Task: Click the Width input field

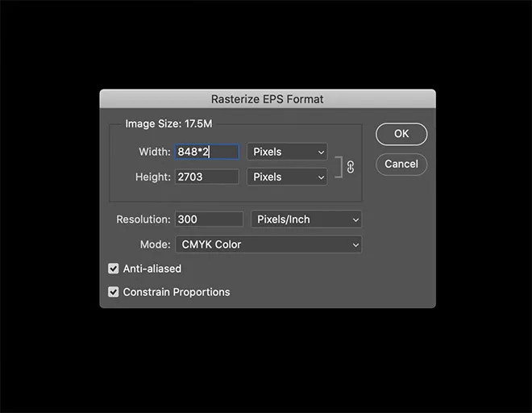Action: 206,152
